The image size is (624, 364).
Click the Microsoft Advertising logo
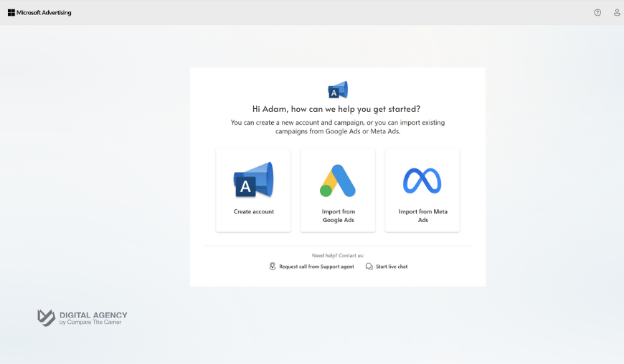tap(39, 13)
